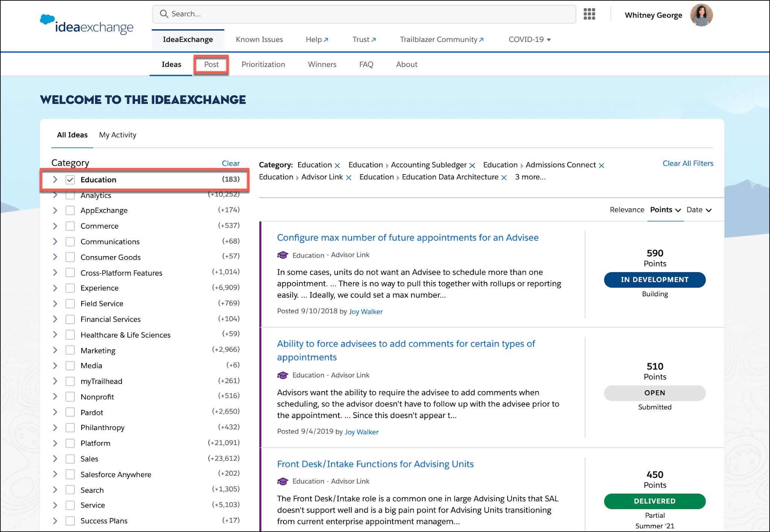The height and width of the screenshot is (532, 770).
Task: Open idea Front Desk/Intake Functions for Advising Units
Action: click(x=375, y=464)
